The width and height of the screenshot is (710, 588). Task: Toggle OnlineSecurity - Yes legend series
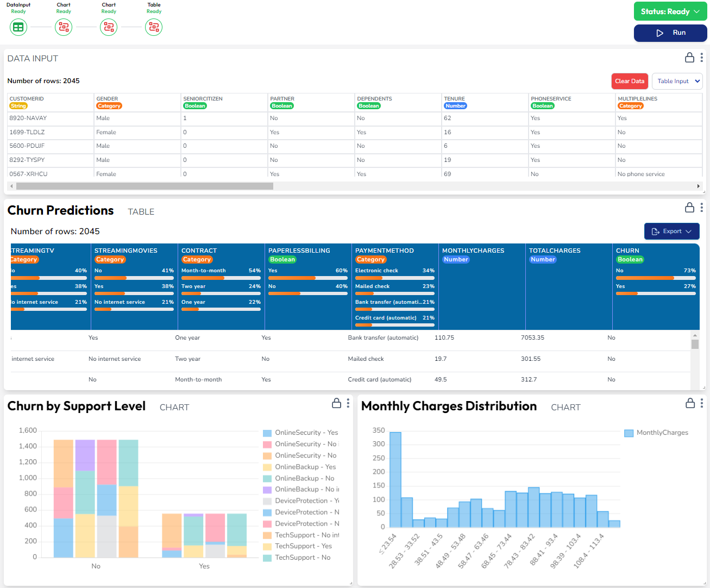coord(300,433)
